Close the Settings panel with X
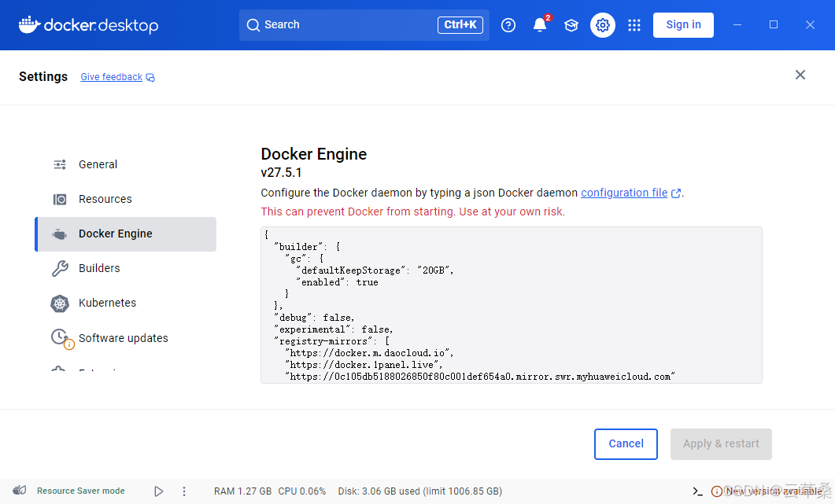 pos(800,75)
